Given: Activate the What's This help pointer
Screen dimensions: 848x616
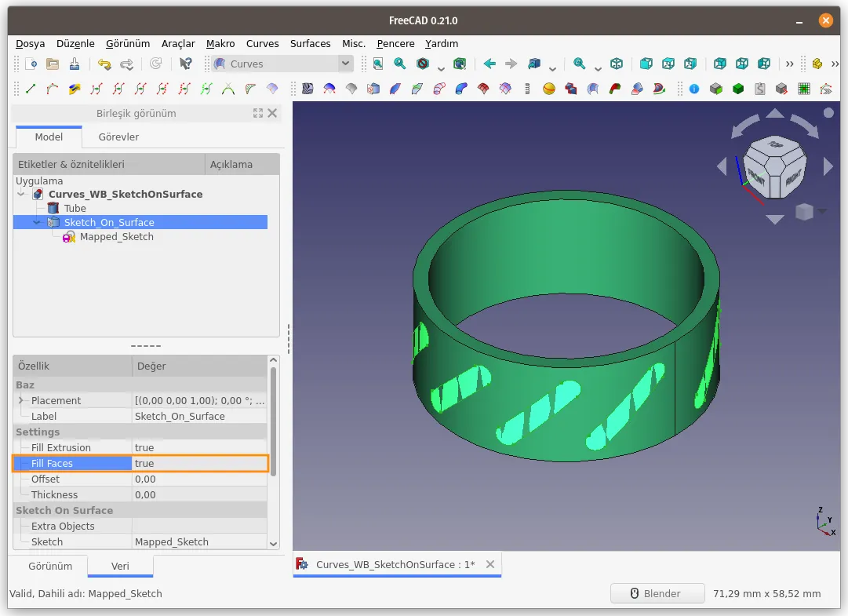Looking at the screenshot, I should click(185, 64).
